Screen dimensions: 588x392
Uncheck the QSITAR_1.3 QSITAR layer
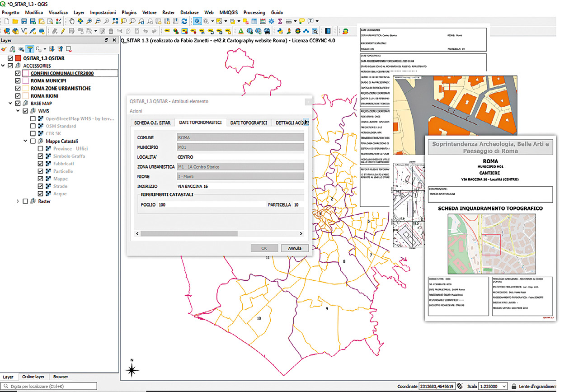tap(11, 58)
